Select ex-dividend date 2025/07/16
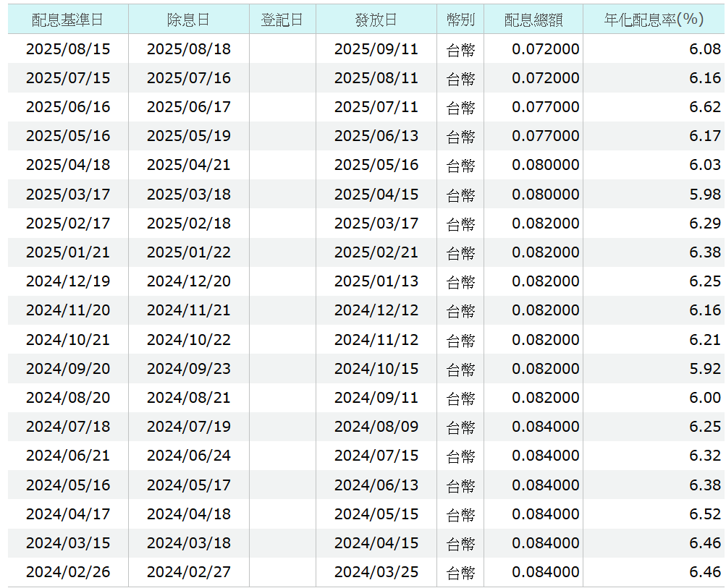This screenshot has height=588, width=726. pos(189,78)
